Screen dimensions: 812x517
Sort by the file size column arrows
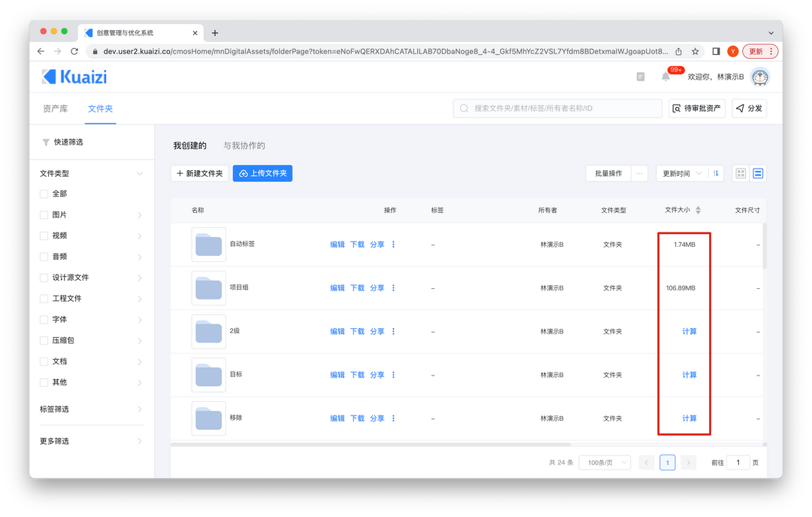pyautogui.click(x=698, y=210)
